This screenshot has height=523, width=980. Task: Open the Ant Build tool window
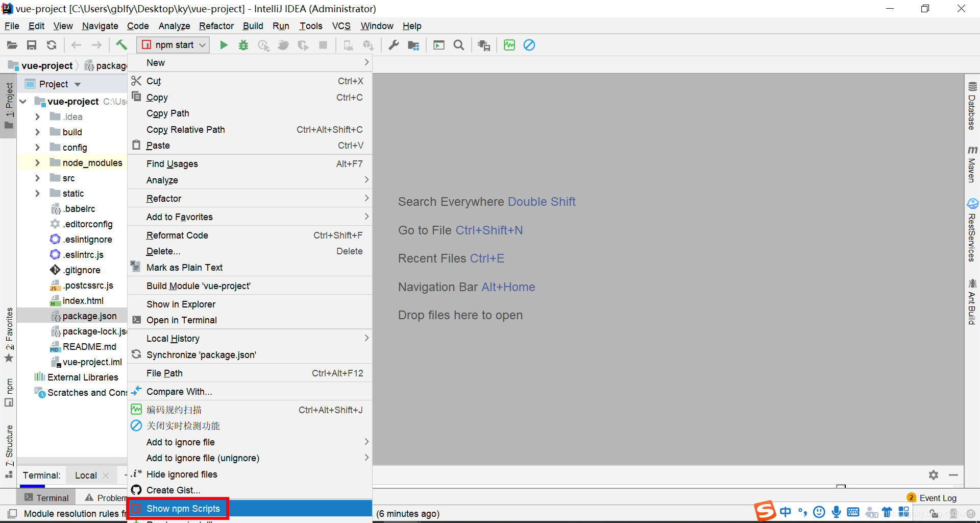click(972, 301)
